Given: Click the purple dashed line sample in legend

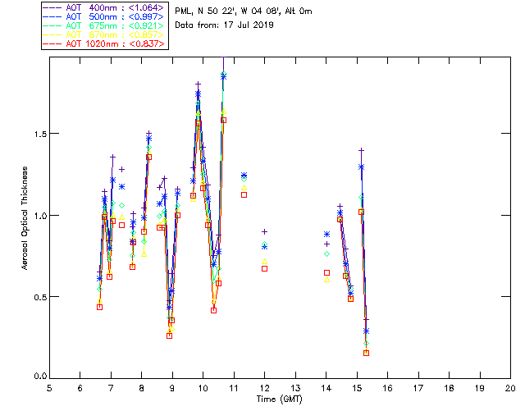Looking at the screenshot, I should point(52,7).
